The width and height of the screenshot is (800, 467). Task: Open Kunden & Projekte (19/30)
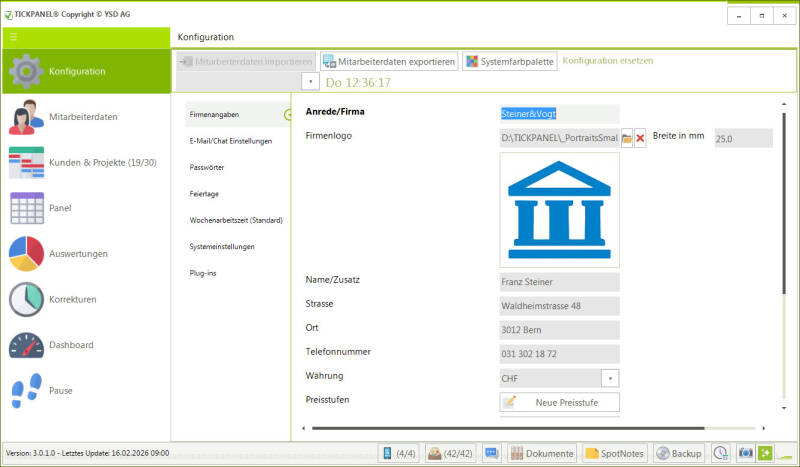(x=86, y=162)
